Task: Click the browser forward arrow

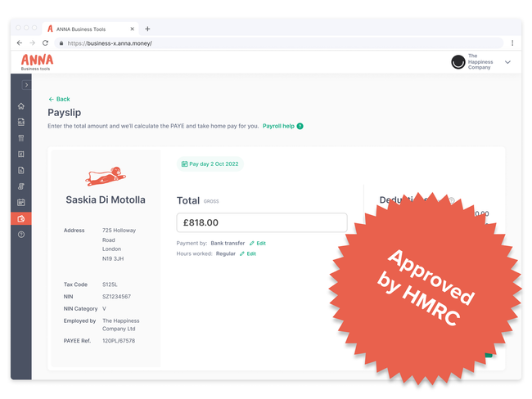Action: point(32,43)
